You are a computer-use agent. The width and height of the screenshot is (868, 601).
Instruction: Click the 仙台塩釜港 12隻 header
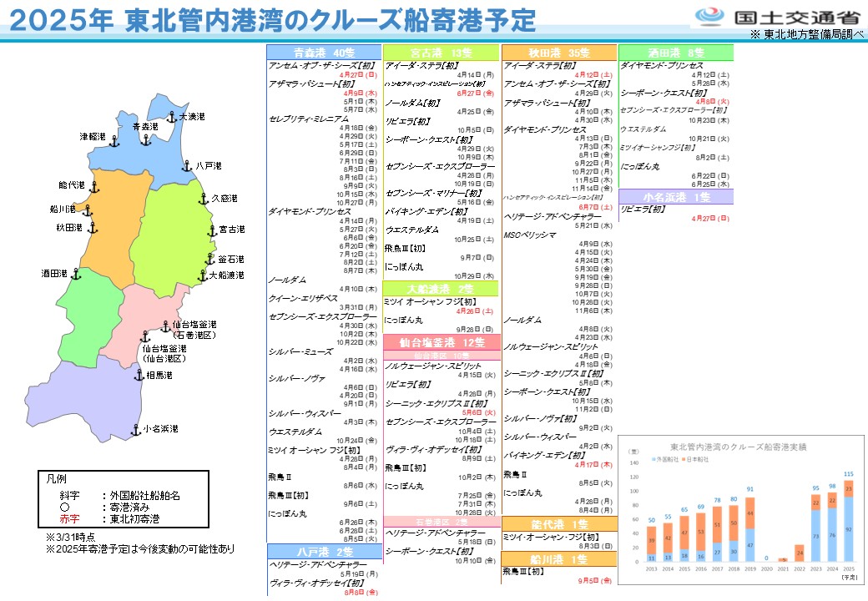click(x=442, y=342)
